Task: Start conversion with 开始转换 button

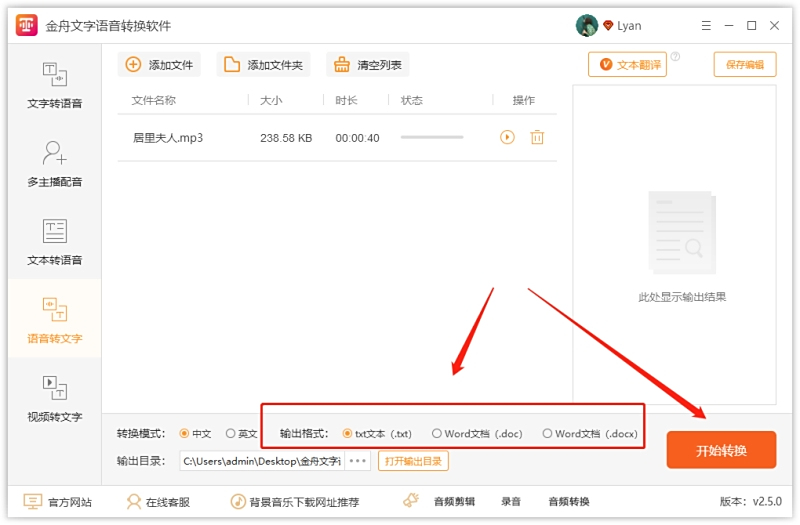Action: coord(721,450)
